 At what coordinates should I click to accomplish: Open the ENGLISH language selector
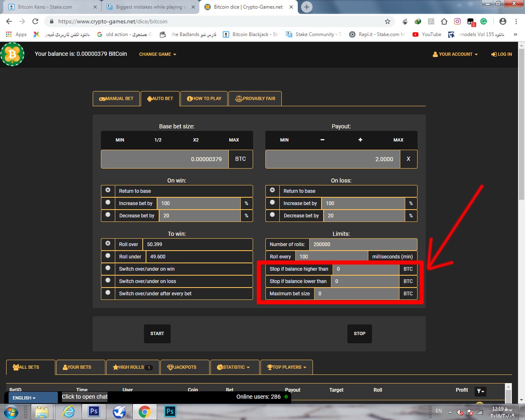(25, 397)
